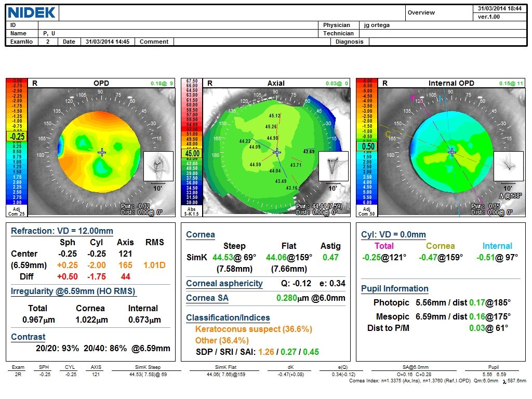This screenshot has height=399, width=532.
Task: Select the -0.25 highlighted OPD scale value
Action: [17, 137]
